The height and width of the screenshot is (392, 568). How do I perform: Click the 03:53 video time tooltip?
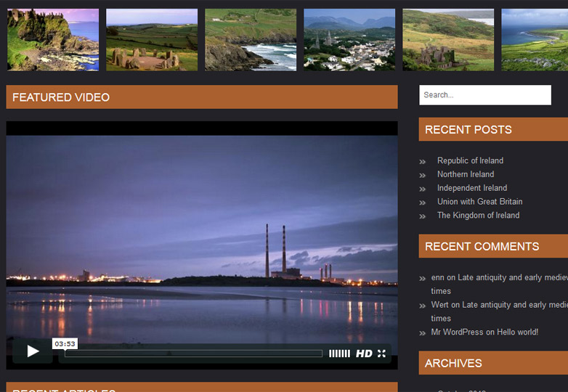[x=65, y=344]
